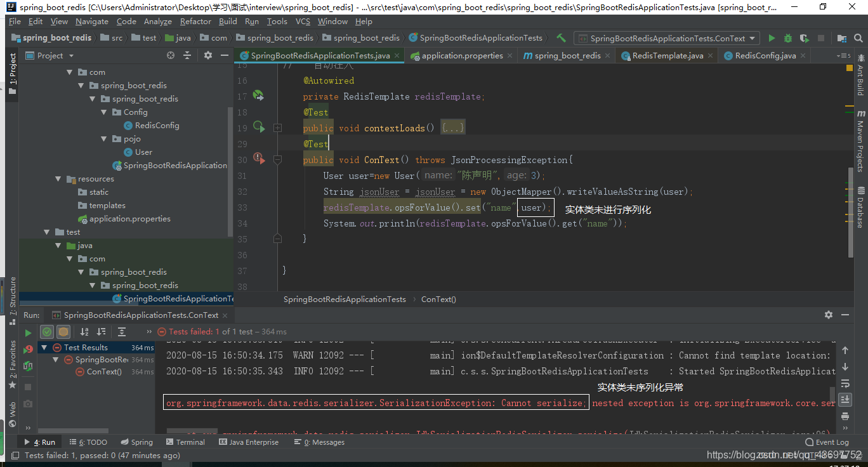Open Database side panel
Screen dimensions: 868x467
click(x=860, y=207)
